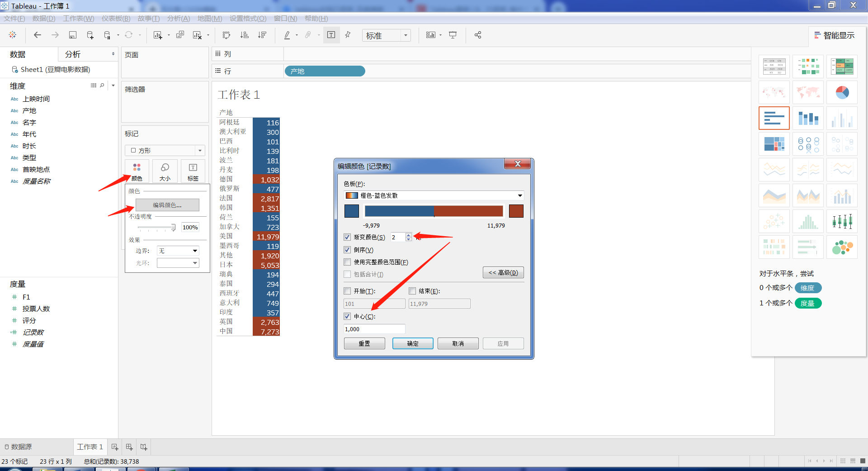The image size is (868, 471).
Task: Open the Color card in Marks panel
Action: pyautogui.click(x=137, y=171)
